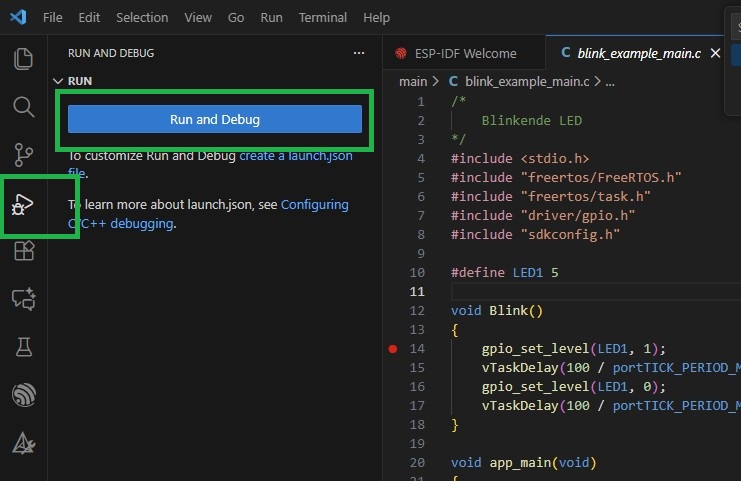Open the Selection menu
This screenshot has height=481, width=741.
coord(142,18)
